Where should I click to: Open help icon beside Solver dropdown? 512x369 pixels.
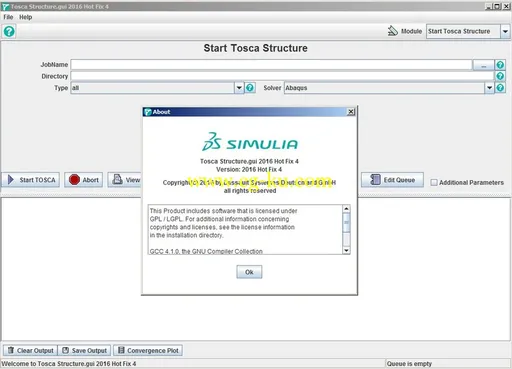500,88
